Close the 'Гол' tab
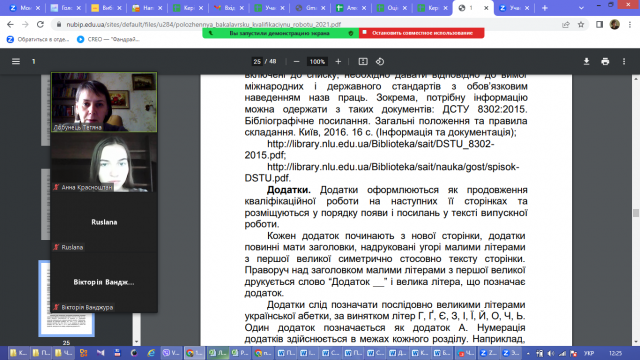 click(x=79, y=8)
